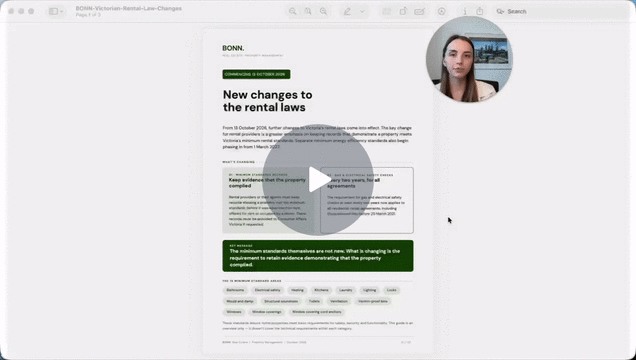Screen dimensions: 636x360
Task: Click the Zoom In magnifier icon
Action: tap(323, 11)
